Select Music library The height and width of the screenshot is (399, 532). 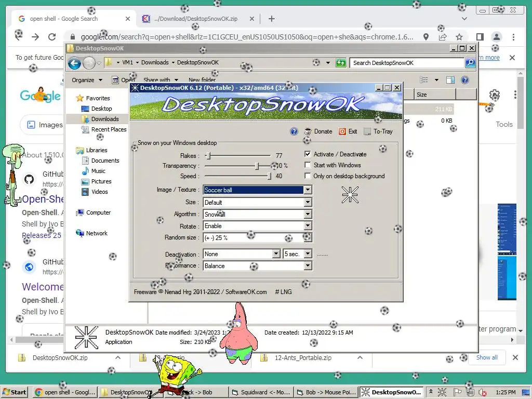click(x=98, y=171)
